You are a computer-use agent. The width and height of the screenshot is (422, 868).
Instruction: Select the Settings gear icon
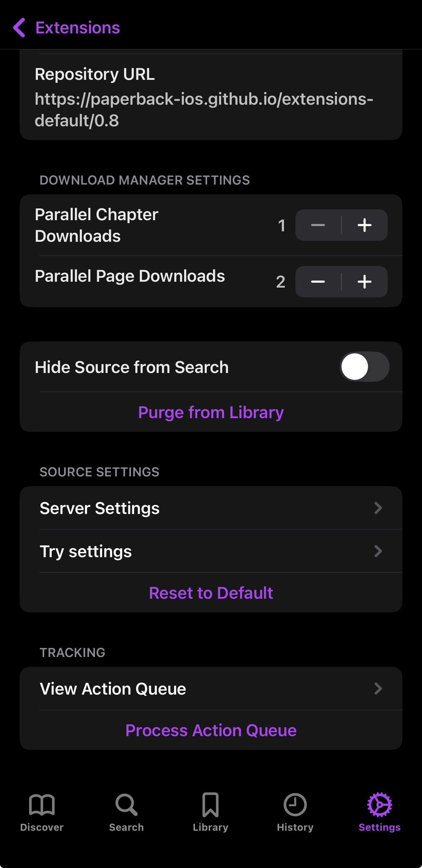(379, 805)
